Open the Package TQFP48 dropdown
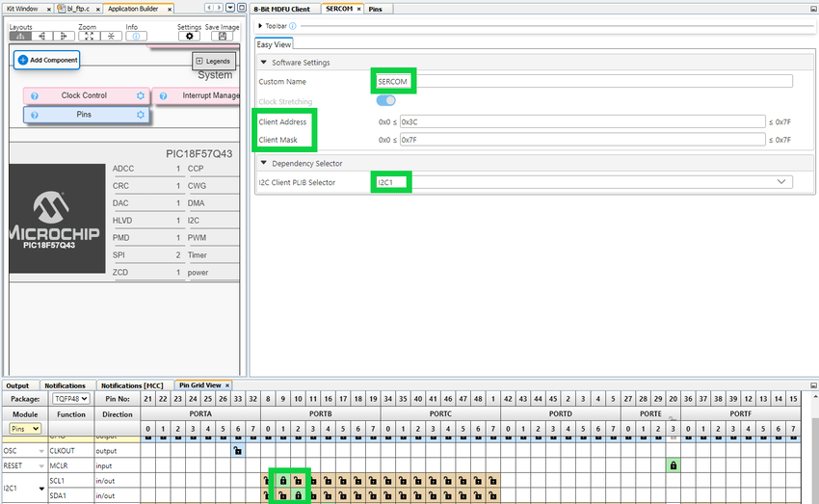Screen dimensions: 819x504 pos(70,398)
